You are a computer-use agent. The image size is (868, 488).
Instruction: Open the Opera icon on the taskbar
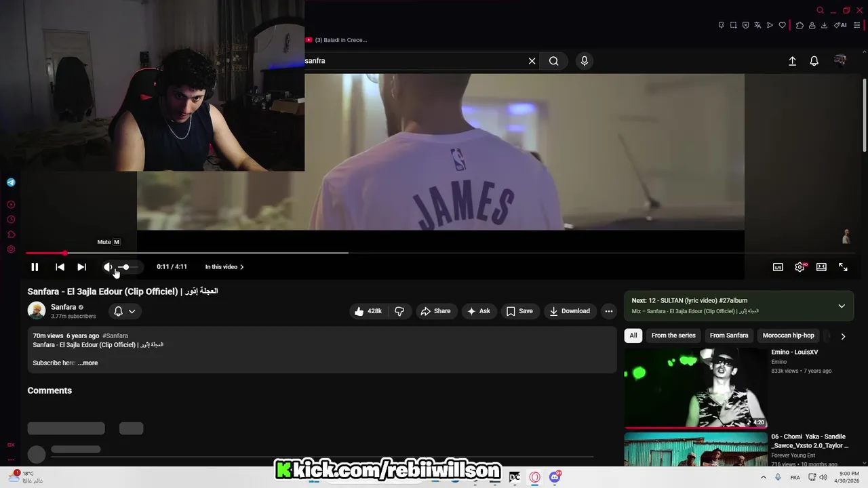[535, 477]
